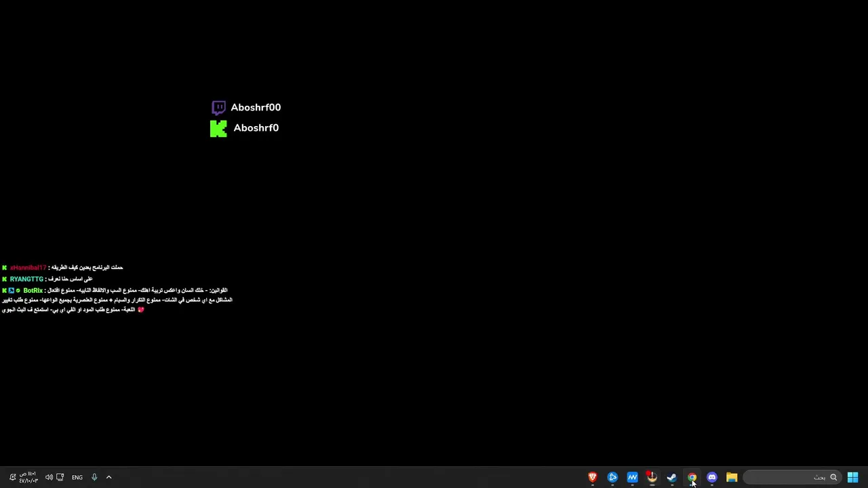
Task: Open File Explorer folder icon
Action: [x=732, y=477]
